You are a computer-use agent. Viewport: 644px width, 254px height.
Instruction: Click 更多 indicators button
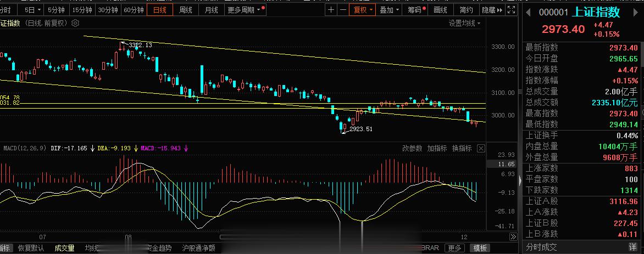point(454,248)
